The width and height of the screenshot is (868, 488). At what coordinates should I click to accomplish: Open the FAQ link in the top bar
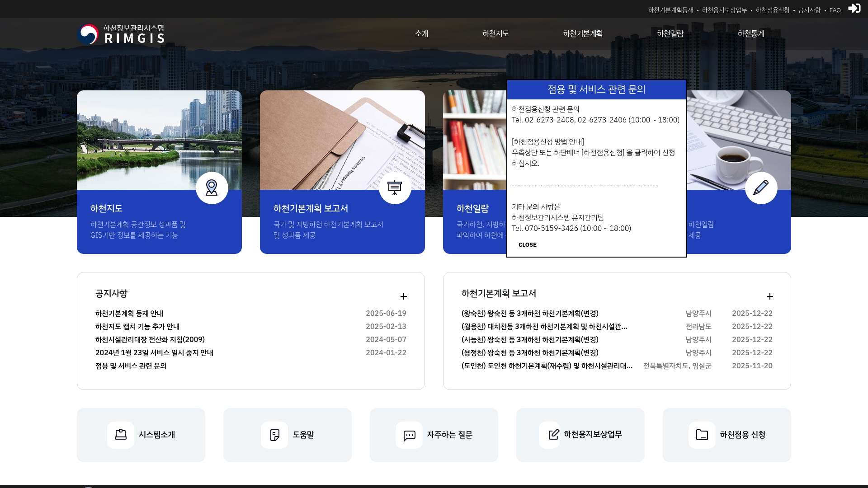click(835, 9)
